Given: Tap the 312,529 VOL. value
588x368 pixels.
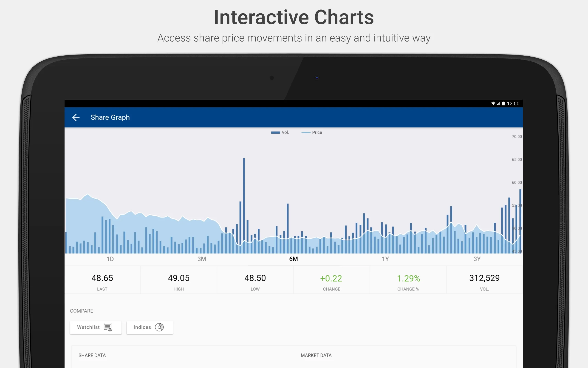Looking at the screenshot, I should (x=484, y=278).
